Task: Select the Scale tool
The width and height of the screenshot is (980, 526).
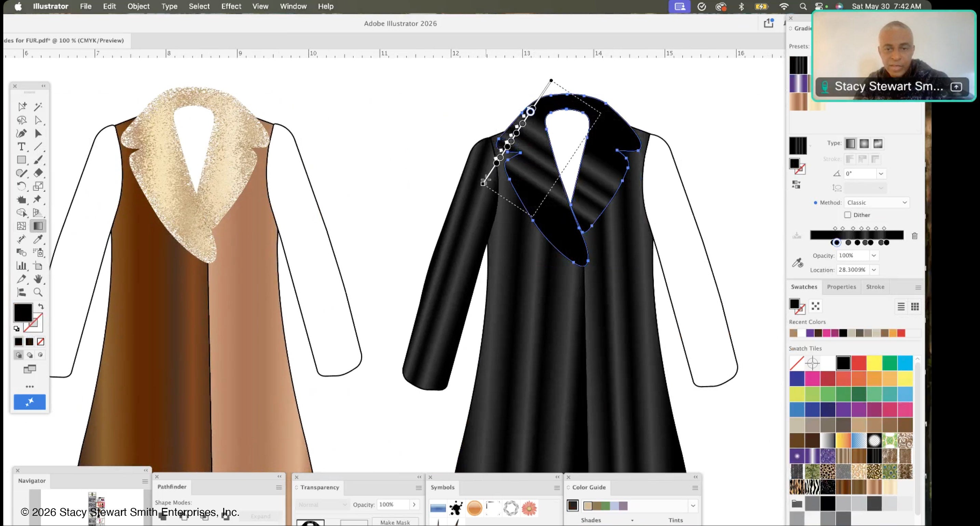Action: (38, 186)
